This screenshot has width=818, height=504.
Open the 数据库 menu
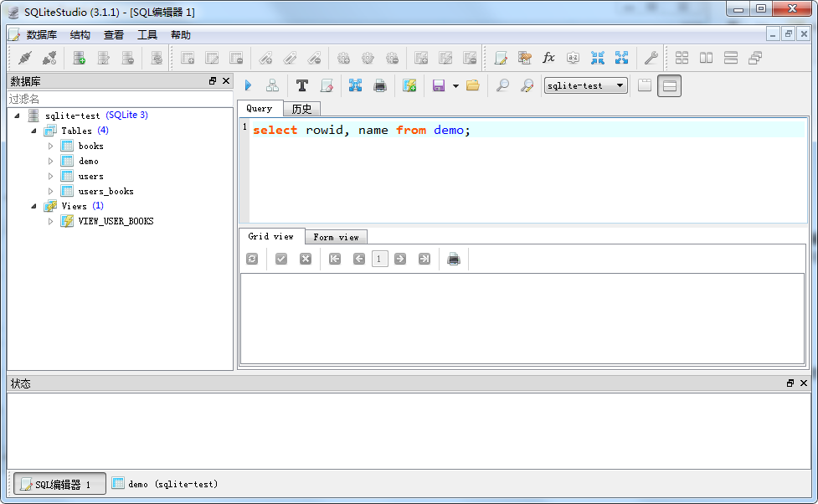(x=42, y=35)
